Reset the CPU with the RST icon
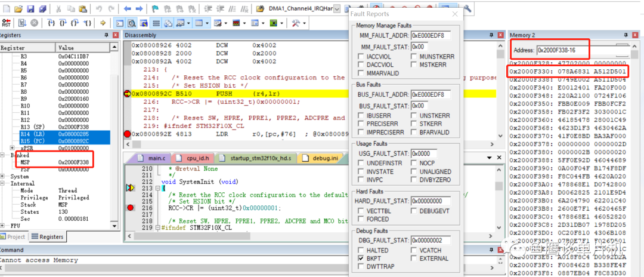The image size is (644, 277). 6,23
